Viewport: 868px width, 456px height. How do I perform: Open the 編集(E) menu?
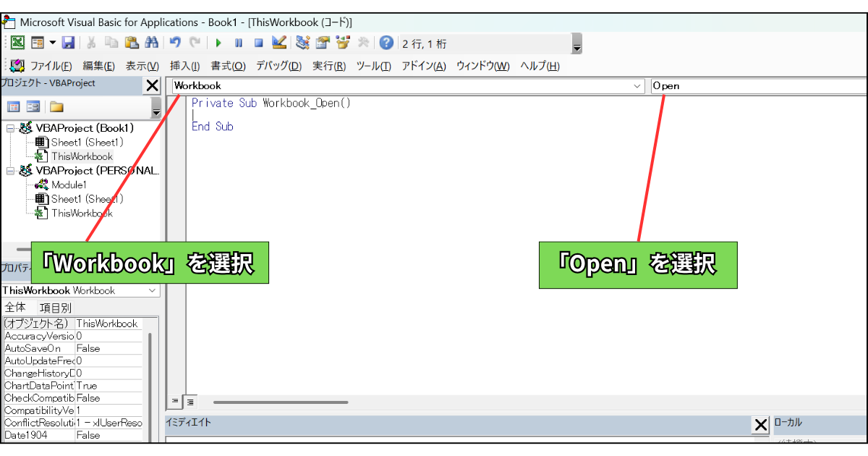[99, 66]
